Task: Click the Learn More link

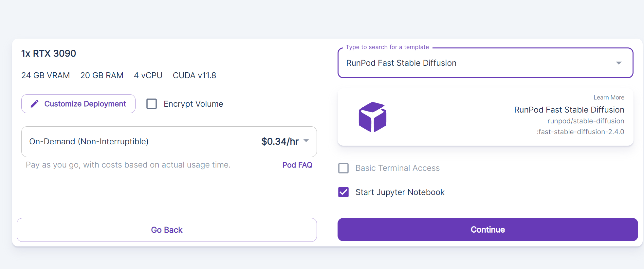Action: (x=608, y=98)
